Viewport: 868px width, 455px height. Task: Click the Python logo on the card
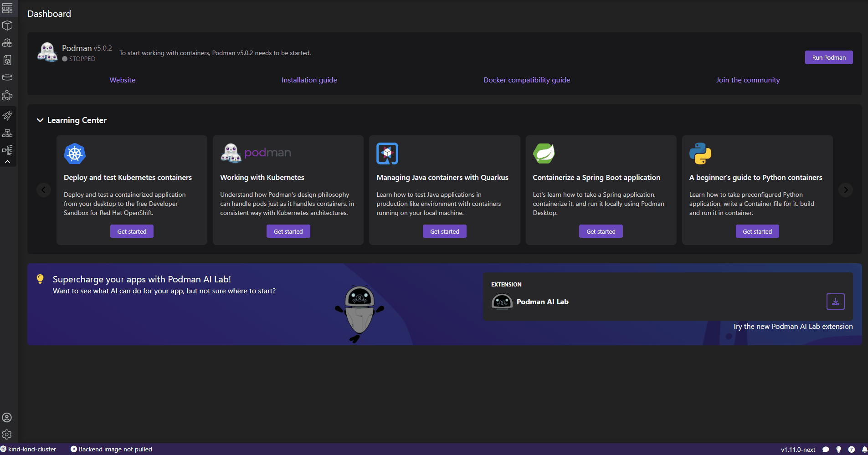click(700, 153)
